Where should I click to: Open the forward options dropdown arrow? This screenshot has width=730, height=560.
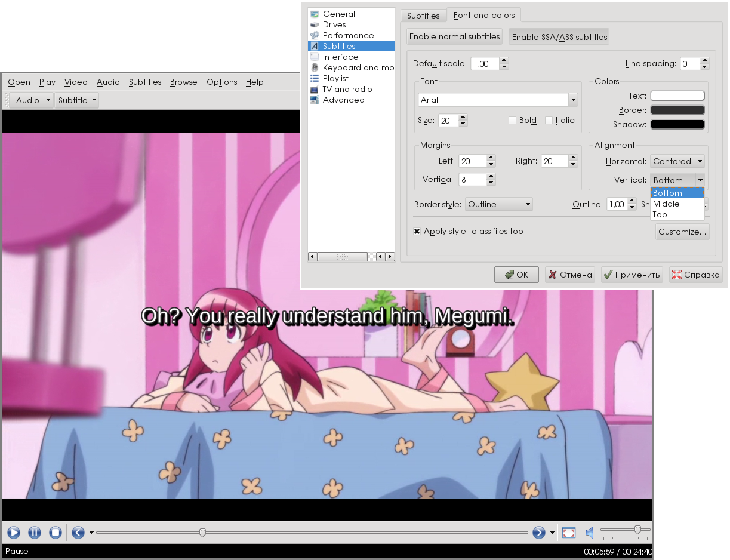552,532
